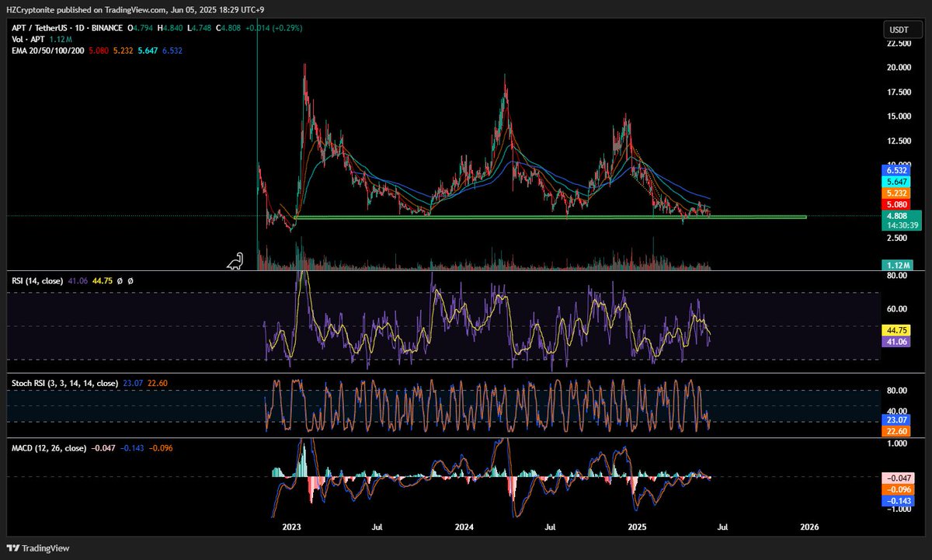Click the 12.500 price axis label
The width and height of the screenshot is (932, 560).
[899, 141]
